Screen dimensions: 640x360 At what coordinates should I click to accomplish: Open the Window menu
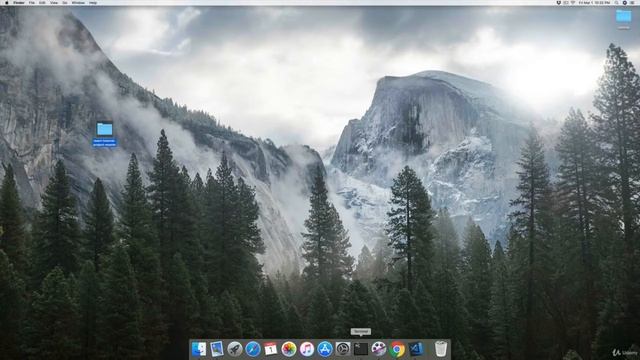78,2
